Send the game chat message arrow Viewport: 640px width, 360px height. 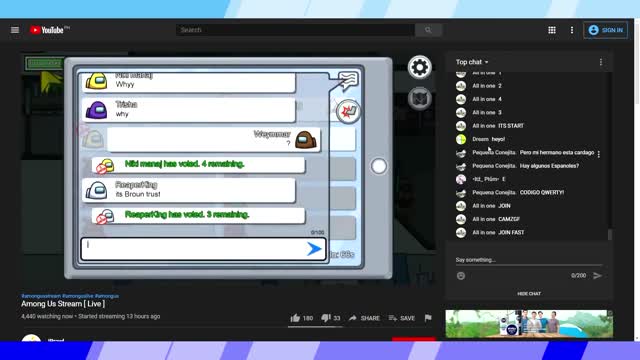pos(314,249)
